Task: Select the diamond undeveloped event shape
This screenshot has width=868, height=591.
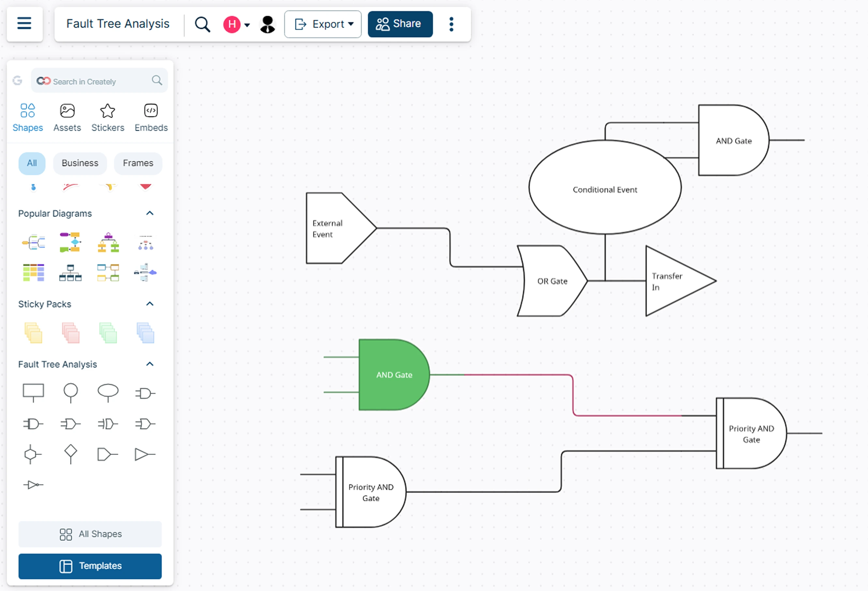Action: (70, 454)
